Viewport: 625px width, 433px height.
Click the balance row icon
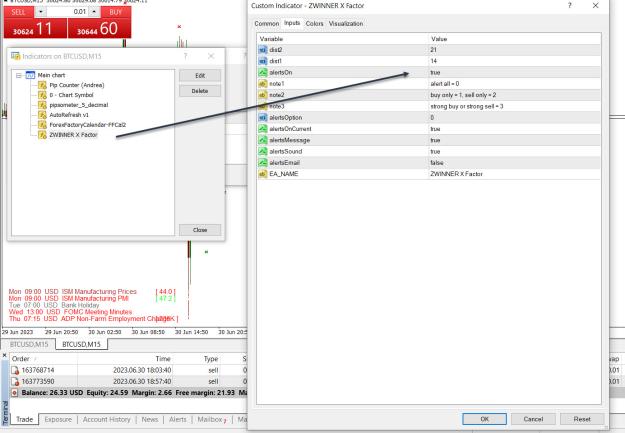[x=14, y=393]
